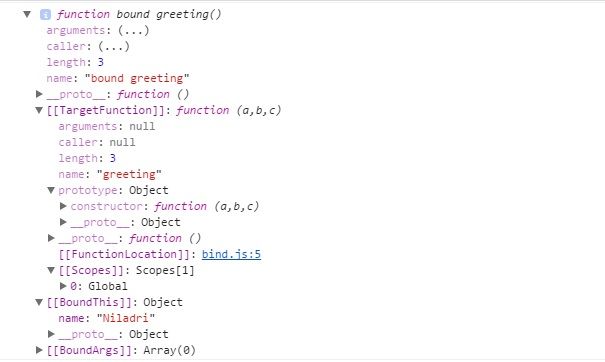Click the caller: (...) getter value
Image resolution: width=605 pixels, height=362 pixels.
pyautogui.click(x=113, y=46)
